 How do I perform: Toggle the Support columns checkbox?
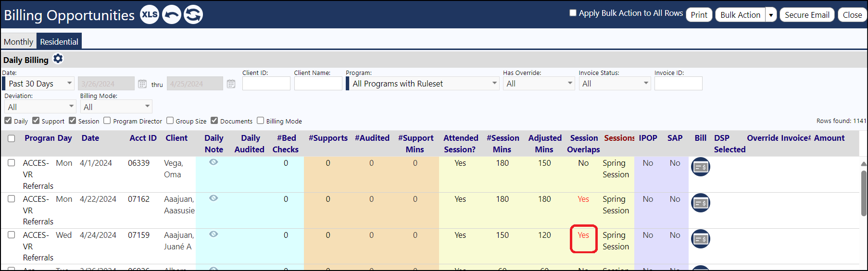pyautogui.click(x=36, y=121)
